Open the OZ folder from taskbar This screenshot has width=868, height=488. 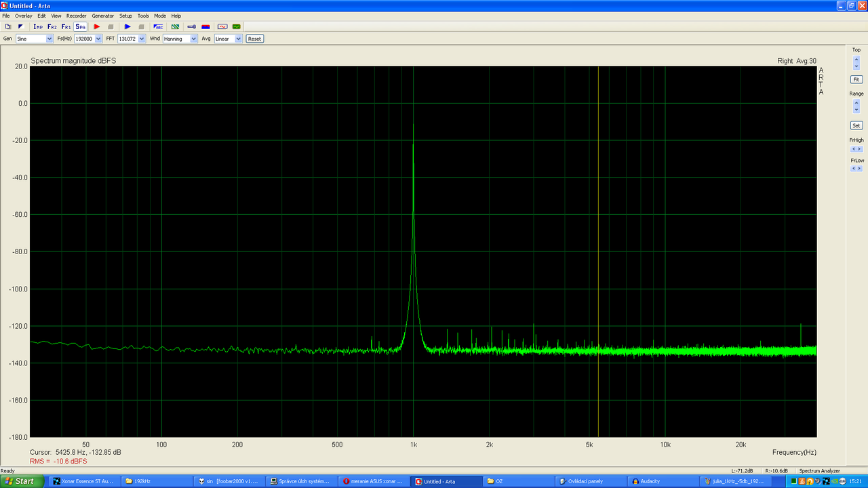click(518, 481)
